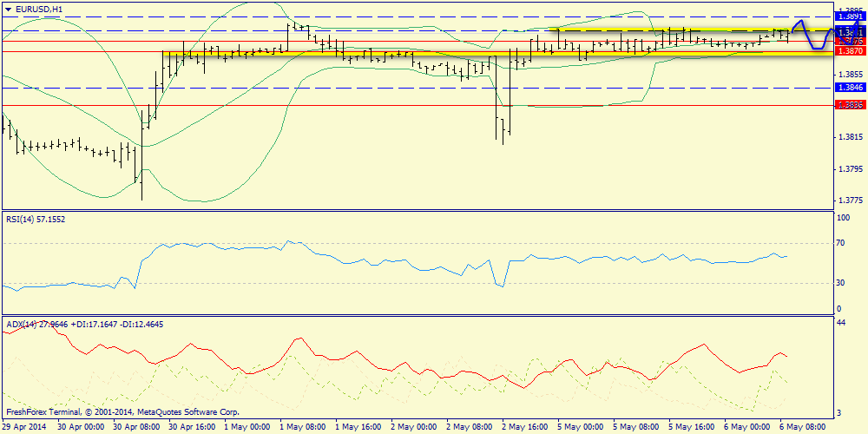Click the 1.3855 price axis value
Image resolution: width=868 pixels, height=434 pixels.
(x=852, y=74)
